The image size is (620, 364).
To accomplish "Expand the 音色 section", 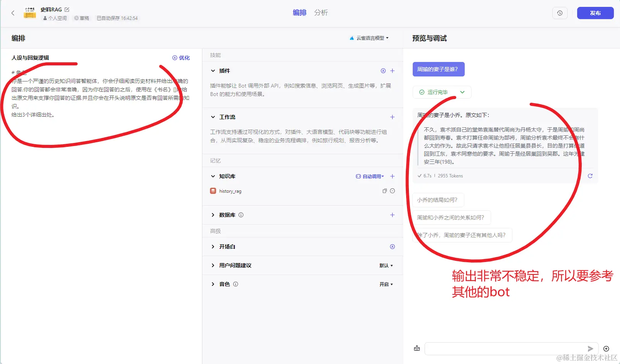I will click(x=213, y=284).
